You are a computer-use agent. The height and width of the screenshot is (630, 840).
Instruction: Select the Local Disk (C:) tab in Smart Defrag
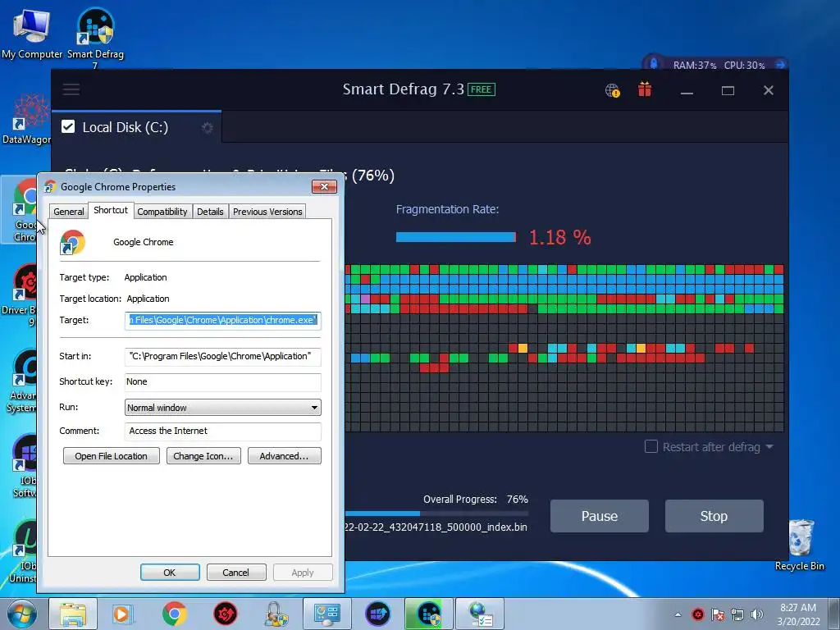pyautogui.click(x=136, y=127)
